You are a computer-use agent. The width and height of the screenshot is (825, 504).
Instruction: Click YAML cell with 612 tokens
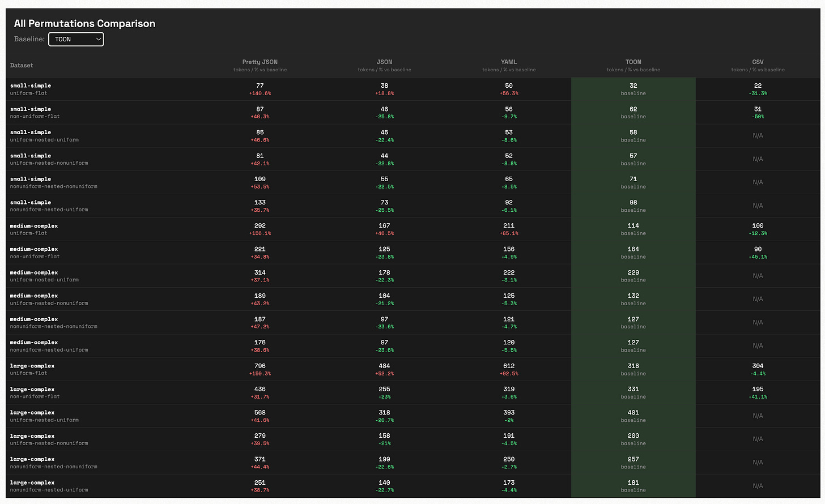point(509,369)
